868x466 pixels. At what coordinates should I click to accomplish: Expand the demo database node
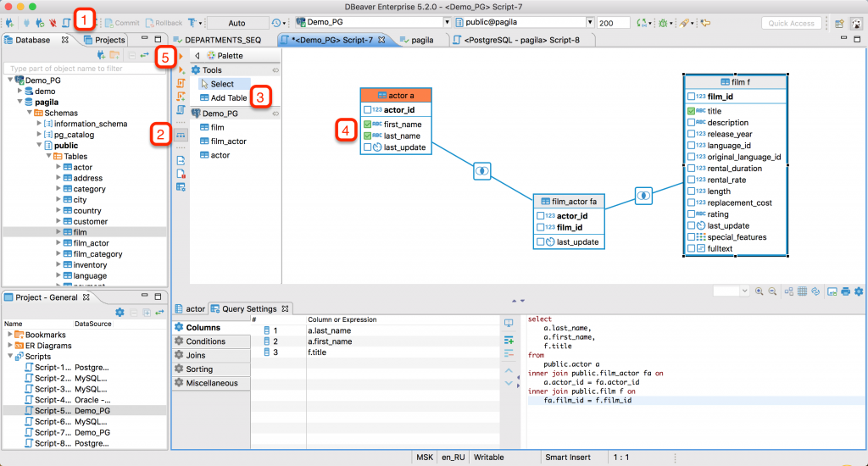point(20,91)
